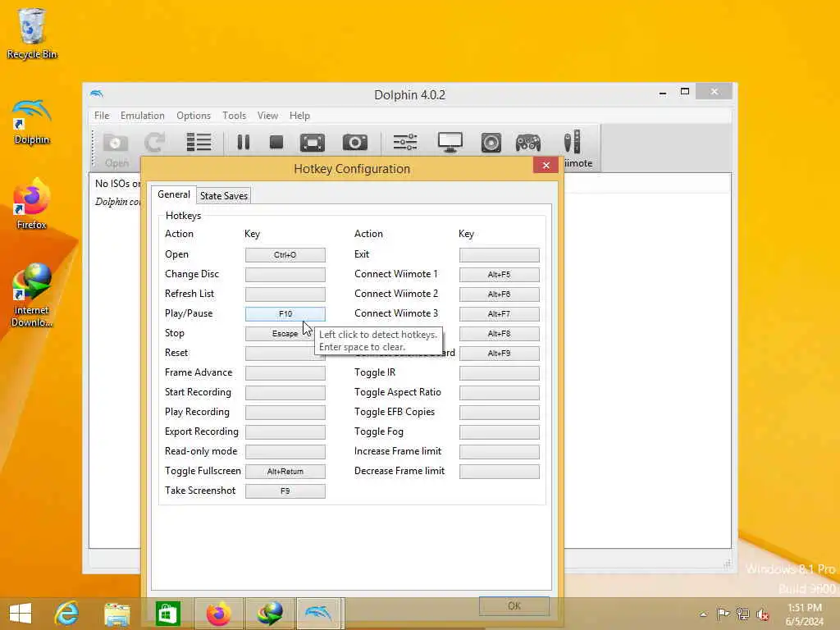This screenshot has height=630, width=840.
Task: Select Firefox desktop shortcut
Action: pos(32,204)
